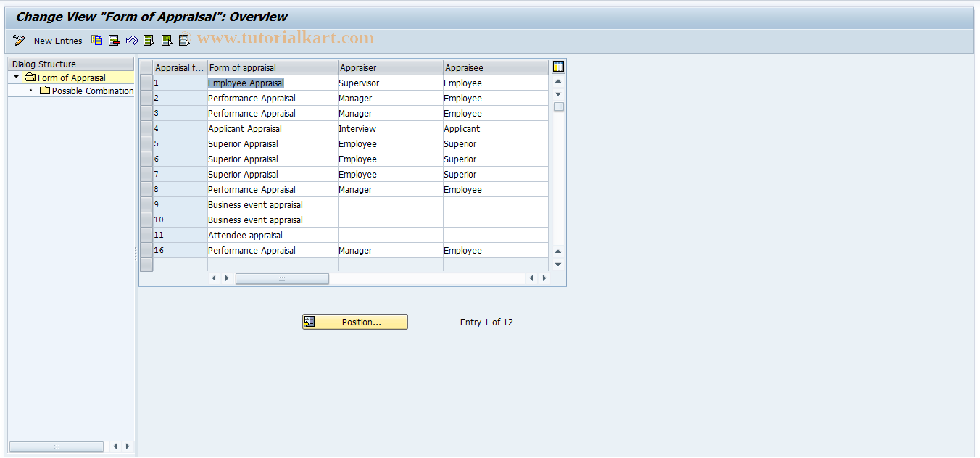Click Performance Appraisal in row 16

click(273, 250)
